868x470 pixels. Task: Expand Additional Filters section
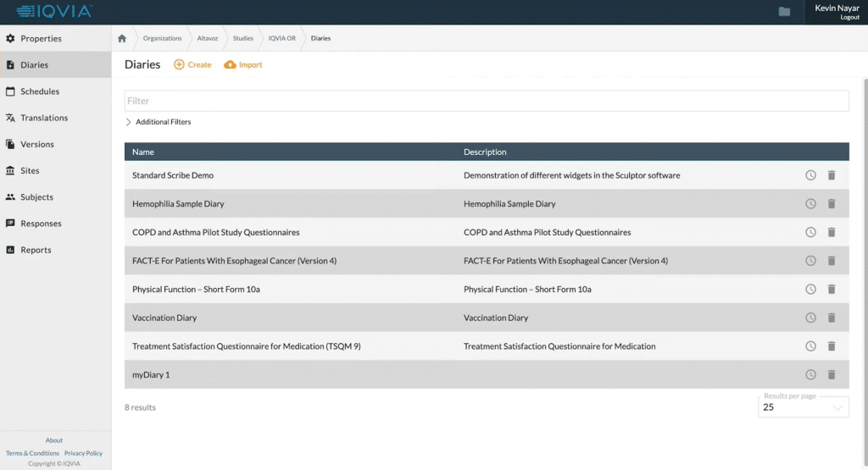tap(159, 122)
